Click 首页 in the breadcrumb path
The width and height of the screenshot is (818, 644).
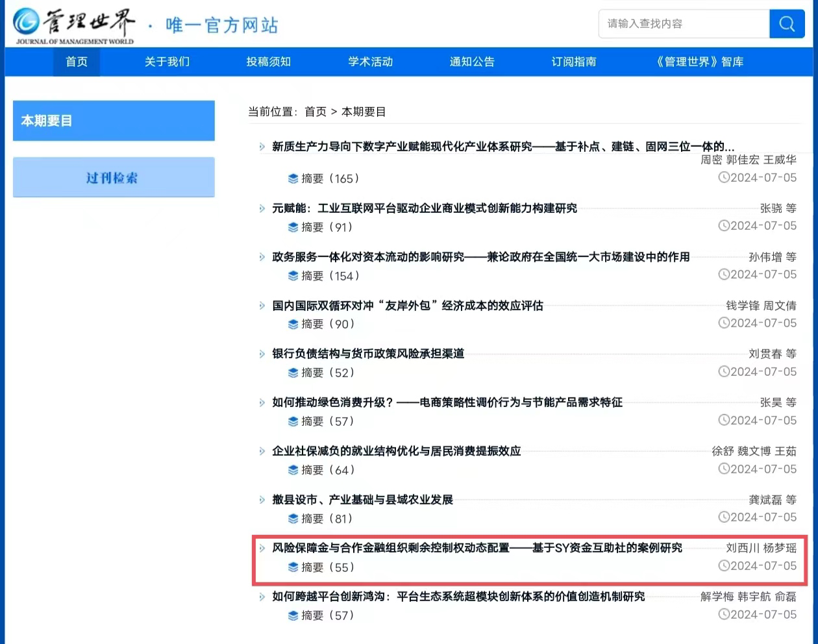[x=316, y=112]
